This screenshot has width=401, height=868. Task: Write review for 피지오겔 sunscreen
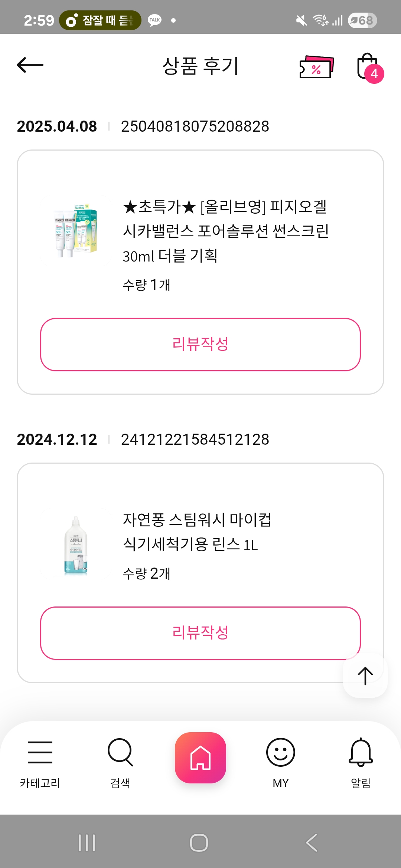(x=200, y=344)
